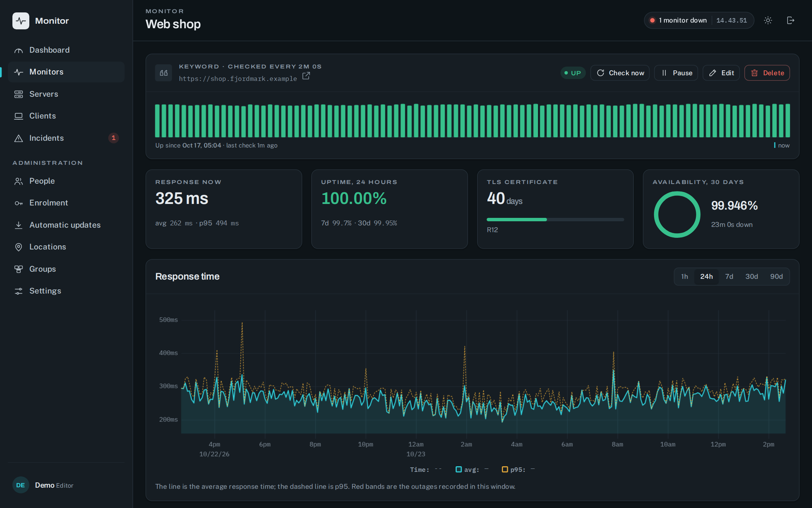Click the '325 ms' response value
The height and width of the screenshot is (508, 812).
click(182, 198)
